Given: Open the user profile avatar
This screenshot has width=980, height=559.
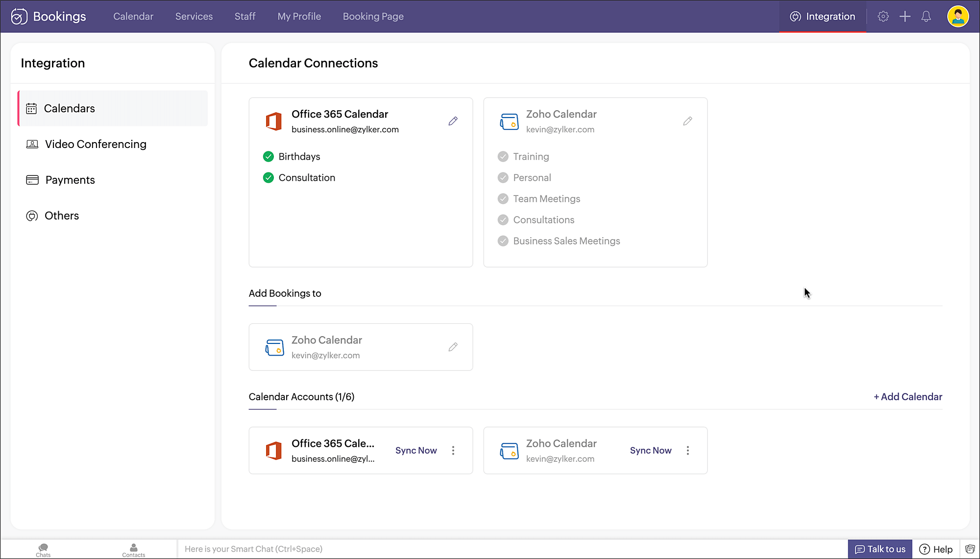Looking at the screenshot, I should 958,17.
